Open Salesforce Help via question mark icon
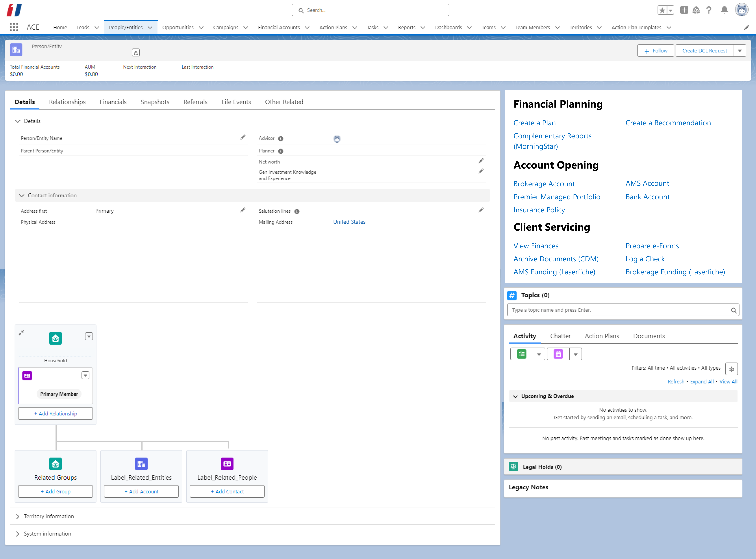The image size is (756, 559). pyautogui.click(x=709, y=10)
